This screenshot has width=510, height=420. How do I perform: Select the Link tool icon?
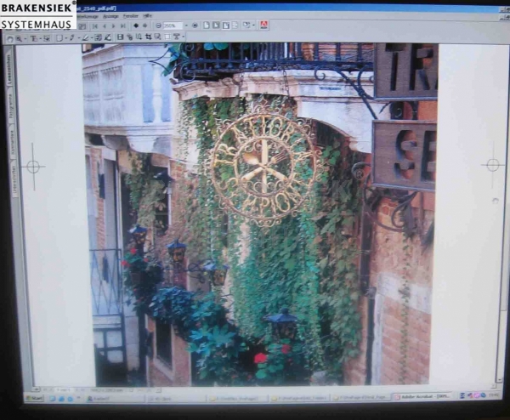point(129,37)
